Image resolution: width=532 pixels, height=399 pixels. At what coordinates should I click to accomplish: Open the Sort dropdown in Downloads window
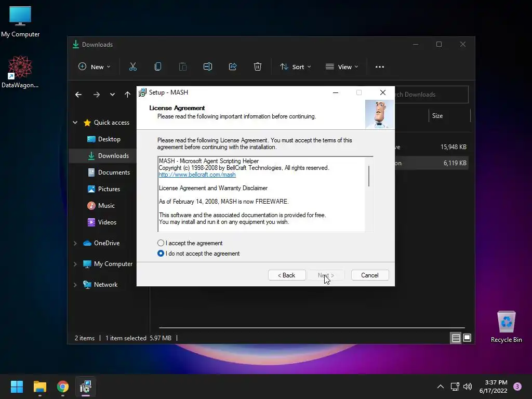tap(295, 67)
